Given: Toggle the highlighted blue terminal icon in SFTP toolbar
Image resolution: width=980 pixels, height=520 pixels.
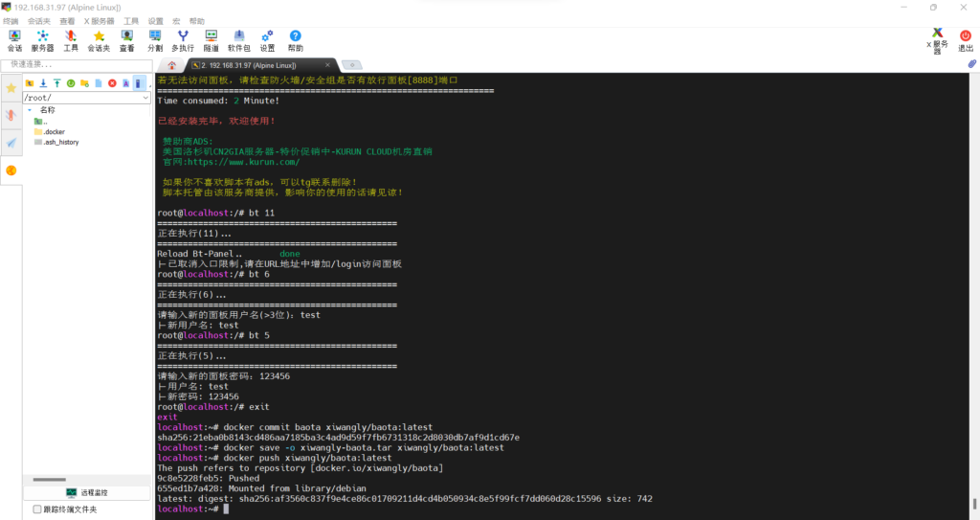Looking at the screenshot, I should click(x=139, y=83).
